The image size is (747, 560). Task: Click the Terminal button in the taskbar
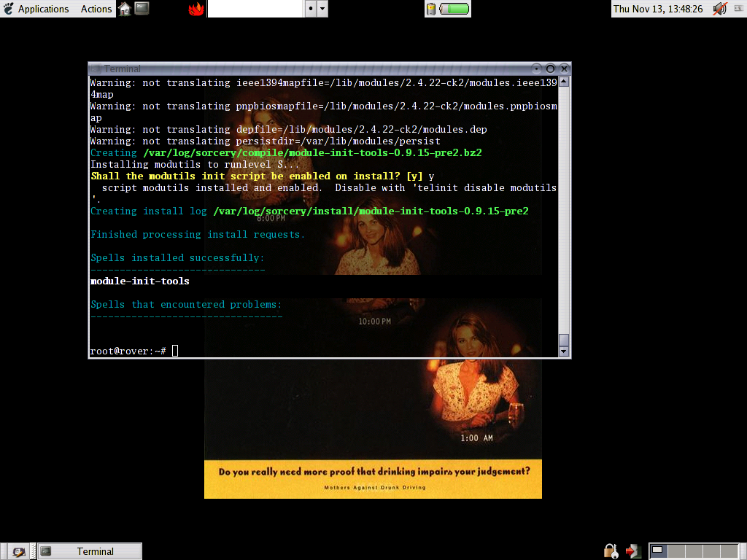tap(90, 551)
